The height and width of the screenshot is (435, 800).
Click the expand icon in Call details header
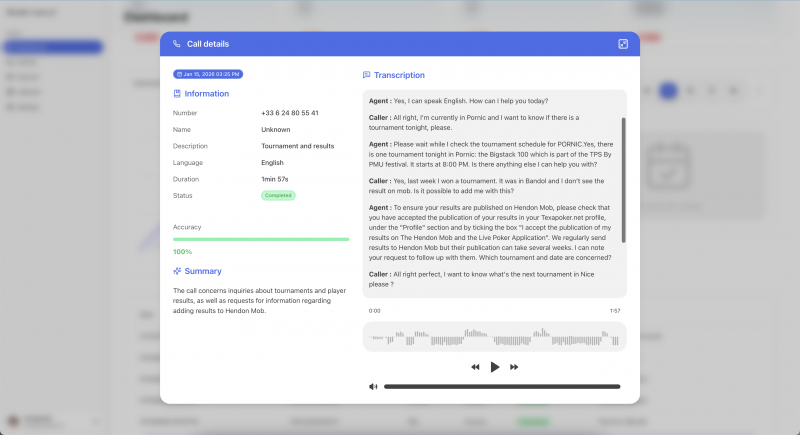point(623,44)
